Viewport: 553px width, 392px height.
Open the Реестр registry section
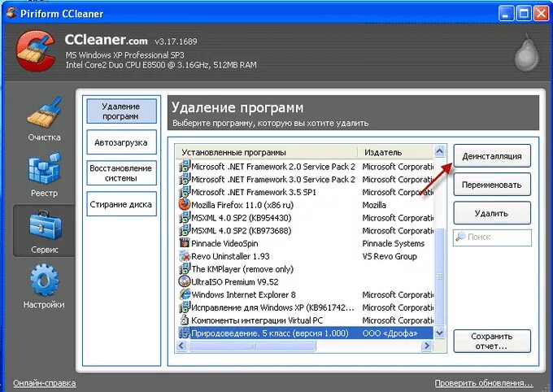[x=44, y=175]
